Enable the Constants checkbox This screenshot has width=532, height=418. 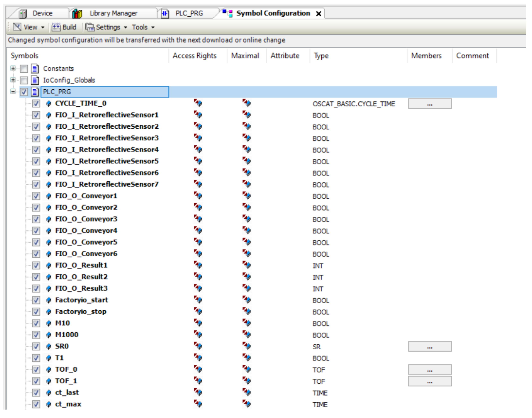(x=24, y=69)
